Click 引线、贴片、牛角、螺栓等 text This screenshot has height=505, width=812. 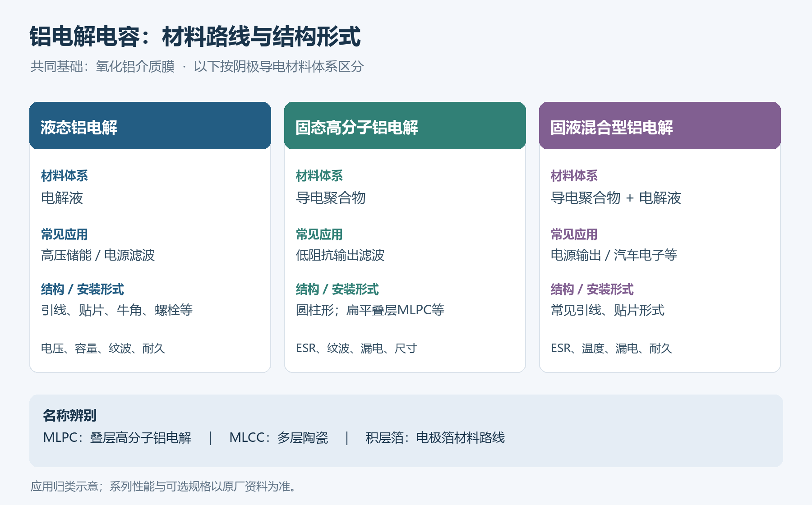pyautogui.click(x=117, y=310)
